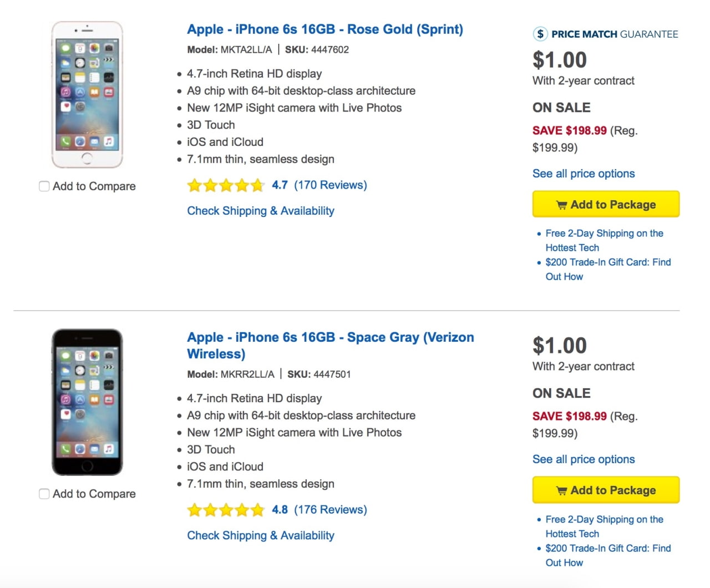The image size is (710, 588).
Task: View the 170 Reviews for Rose Gold iPhone
Action: click(330, 185)
